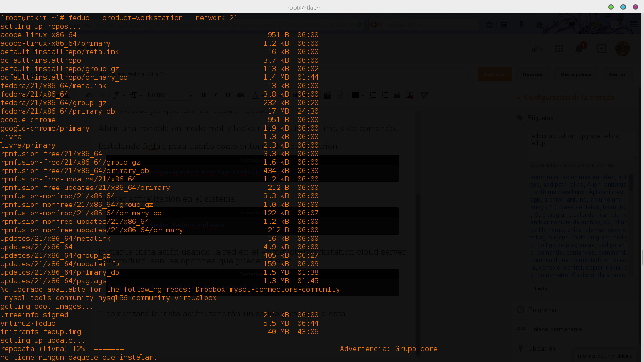The image size is (644, 362).
Task: Open the Normal paragraph format dropdown
Action: click(170, 95)
